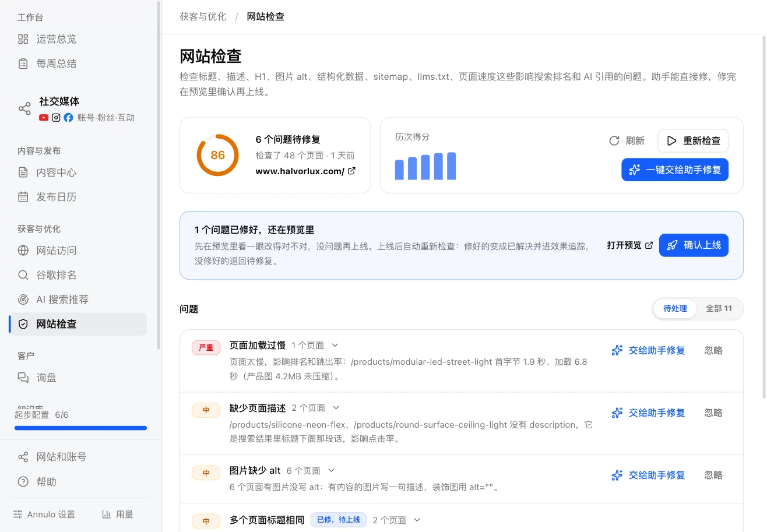This screenshot has width=767, height=532.
Task: Open the 打开预览 link
Action: [629, 245]
